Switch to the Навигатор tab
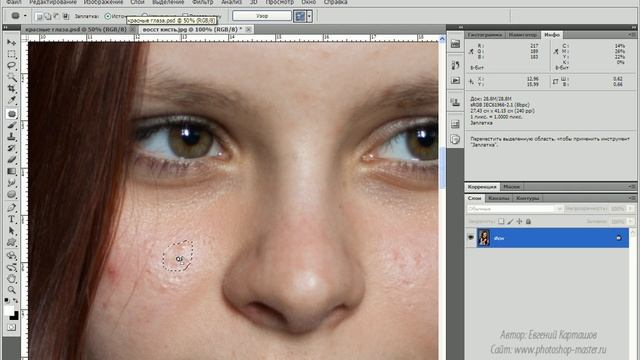This screenshot has height=360, width=640. click(523, 35)
